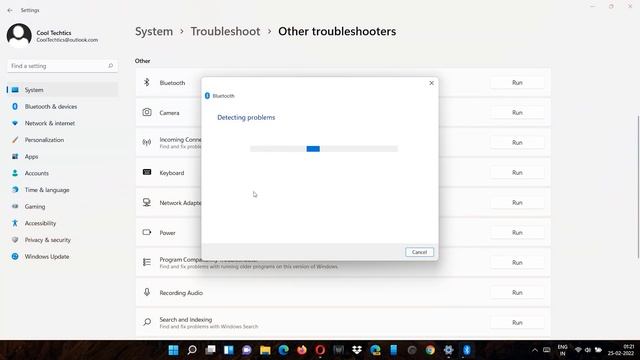Click the Cool Techtics profile avatar
Screen dimensions: 640x360
pos(19,36)
